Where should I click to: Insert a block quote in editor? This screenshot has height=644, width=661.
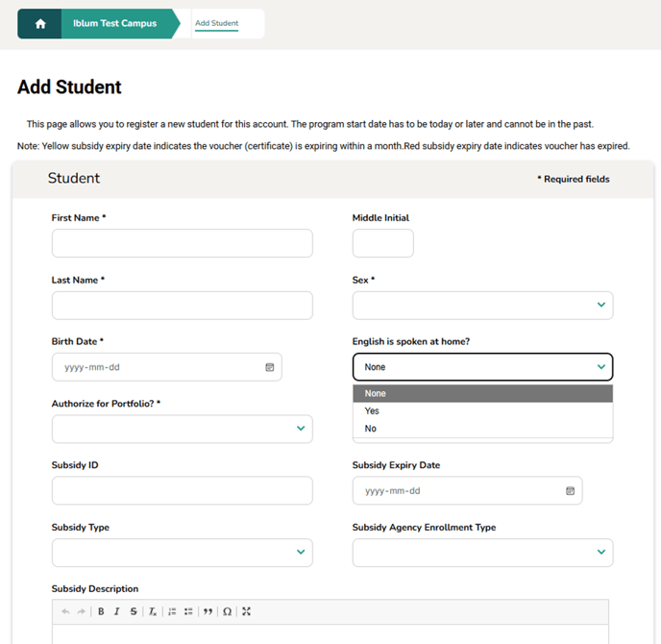(208, 611)
